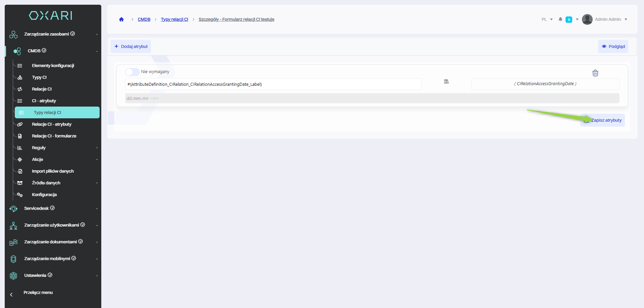644x308 pixels.
Task: Click the notification count badge
Action: (569, 19)
